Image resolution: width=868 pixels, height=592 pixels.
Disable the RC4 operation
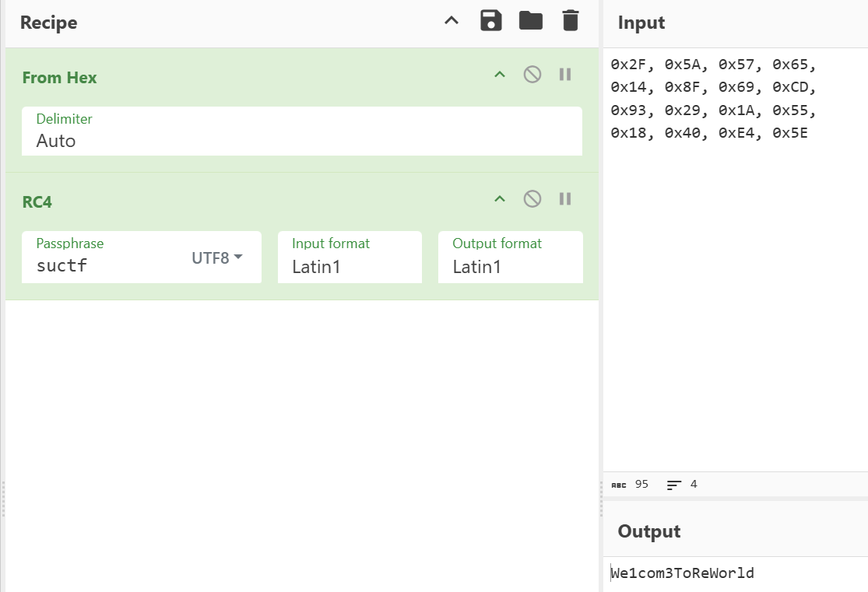click(x=532, y=199)
